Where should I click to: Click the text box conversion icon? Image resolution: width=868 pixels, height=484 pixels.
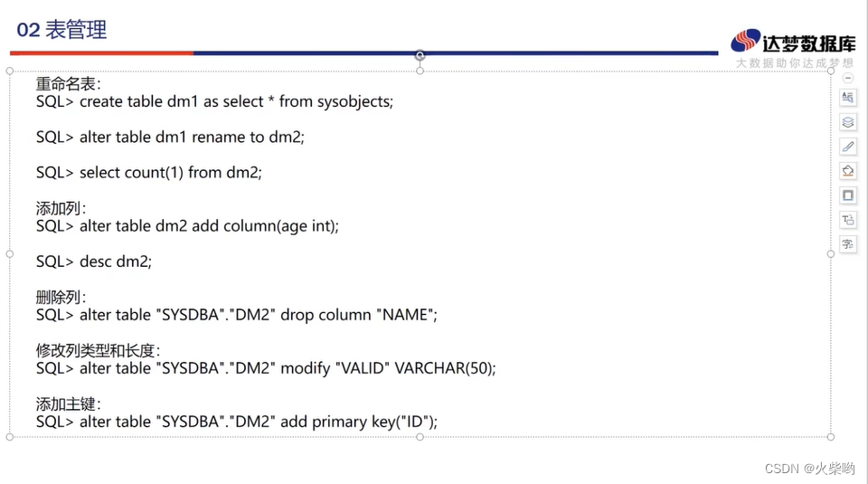coord(847,220)
